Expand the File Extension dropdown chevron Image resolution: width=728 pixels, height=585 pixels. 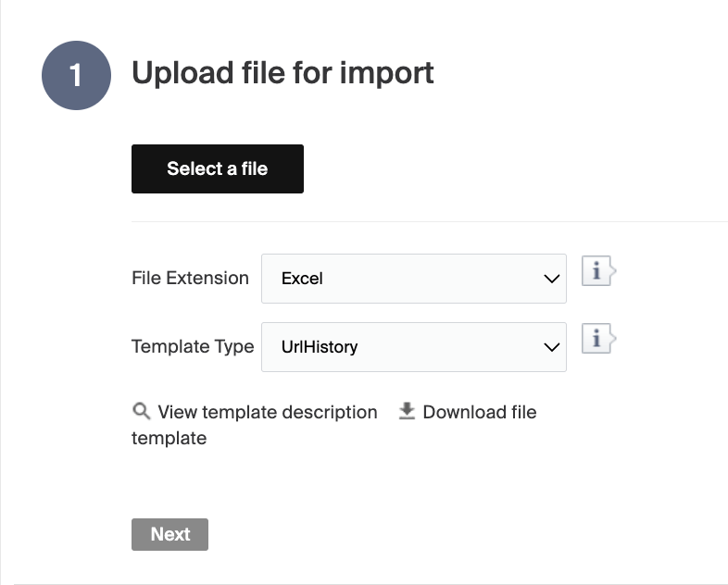(551, 279)
